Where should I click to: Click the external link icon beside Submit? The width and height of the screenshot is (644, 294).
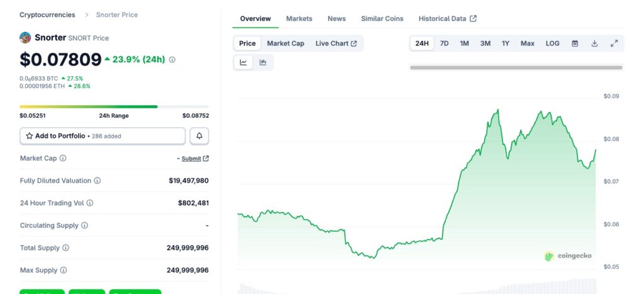click(206, 158)
